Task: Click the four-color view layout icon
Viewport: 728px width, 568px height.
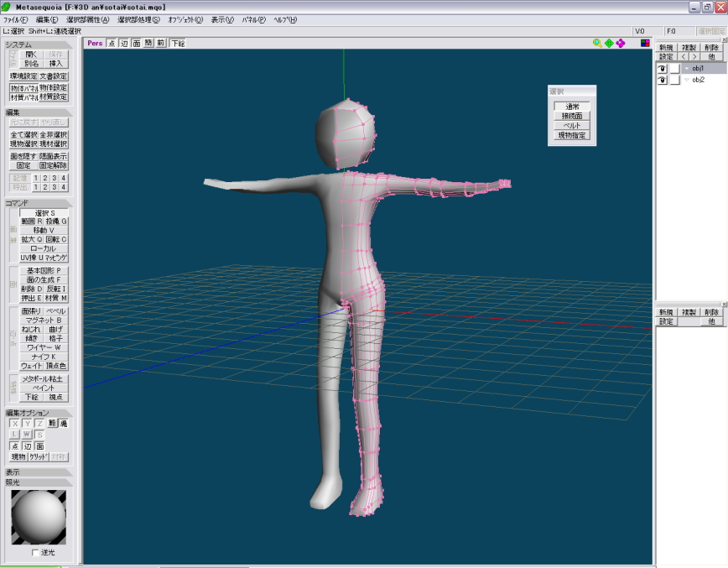Action: coord(645,43)
